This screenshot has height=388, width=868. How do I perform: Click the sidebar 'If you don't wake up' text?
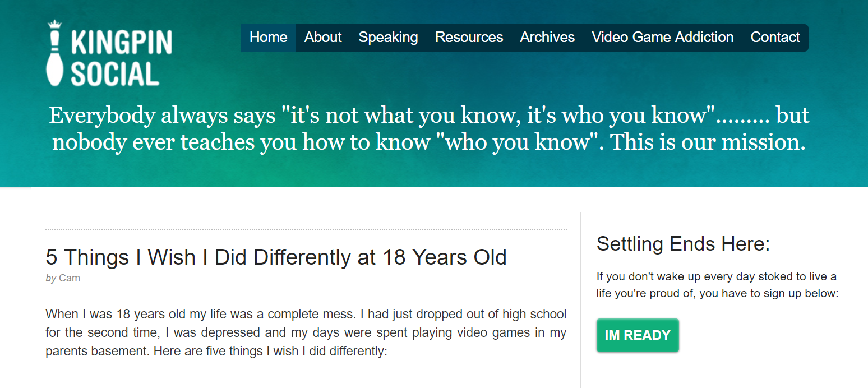click(x=717, y=285)
